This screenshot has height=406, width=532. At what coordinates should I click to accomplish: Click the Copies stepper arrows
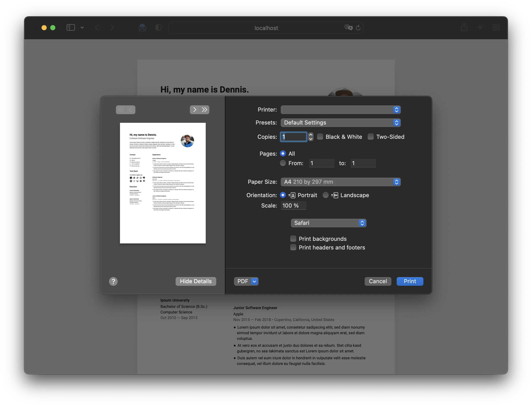(311, 137)
